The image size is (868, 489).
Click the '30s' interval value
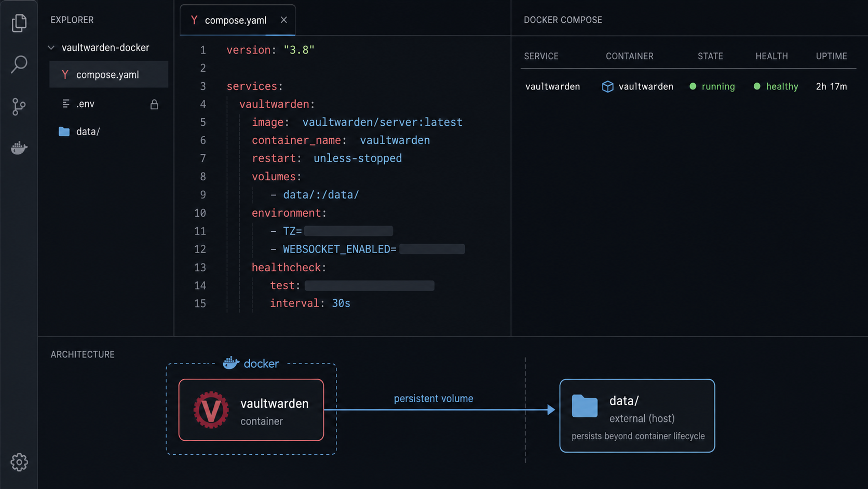click(341, 303)
